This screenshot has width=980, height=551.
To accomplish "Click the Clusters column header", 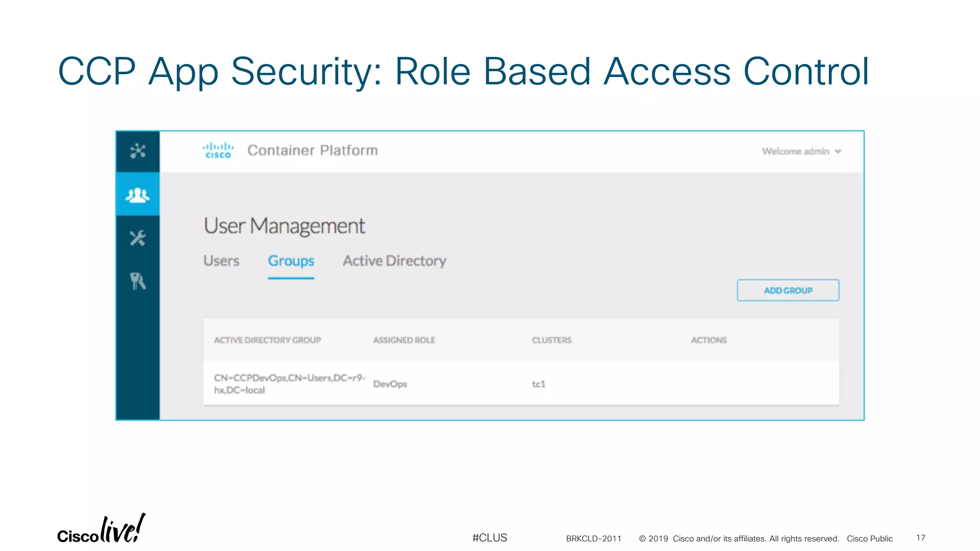I will point(552,340).
